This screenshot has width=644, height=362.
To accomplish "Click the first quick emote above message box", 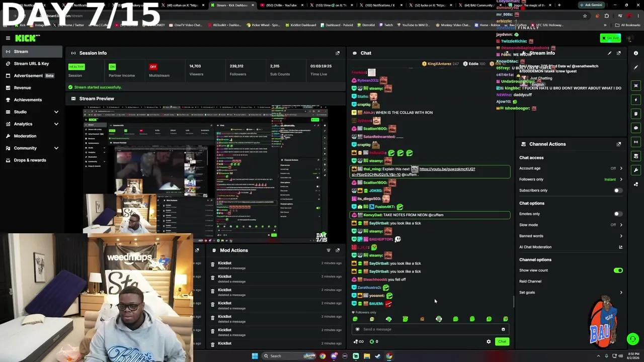I will (355, 319).
